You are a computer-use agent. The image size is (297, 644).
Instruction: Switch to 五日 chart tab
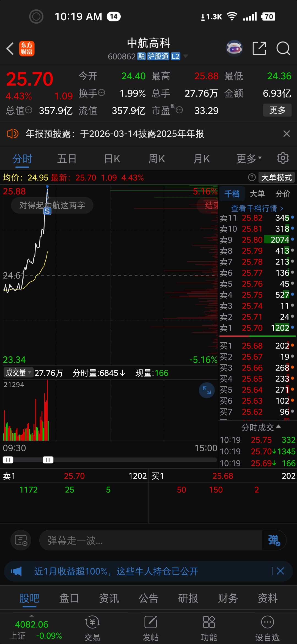coord(67,159)
